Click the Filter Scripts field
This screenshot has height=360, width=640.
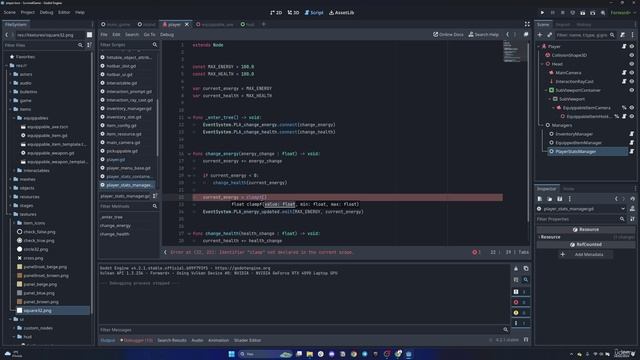(x=125, y=45)
